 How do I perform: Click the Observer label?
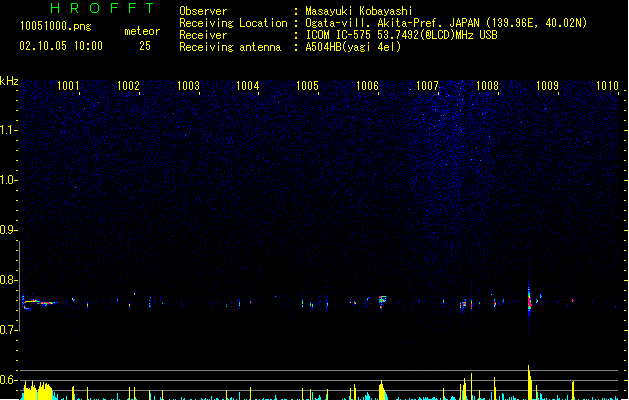[203, 11]
